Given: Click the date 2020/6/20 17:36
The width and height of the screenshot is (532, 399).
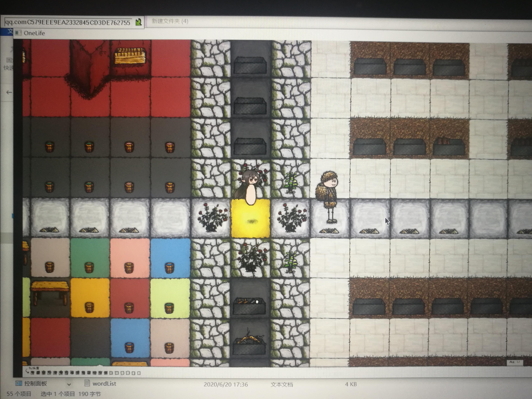Looking at the screenshot, I should click(226, 384).
